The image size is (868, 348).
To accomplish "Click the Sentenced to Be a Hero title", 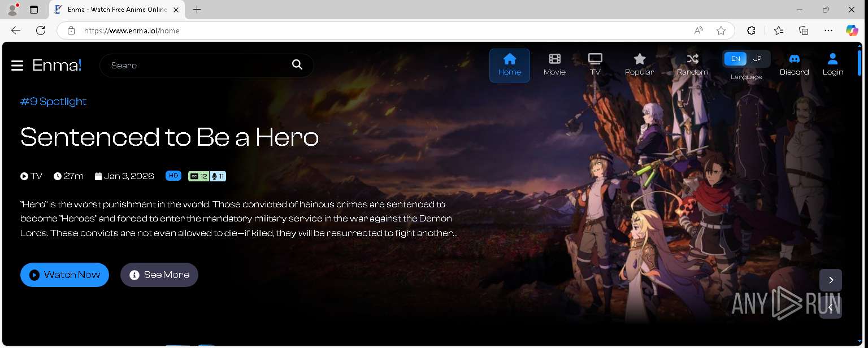I will (x=170, y=137).
